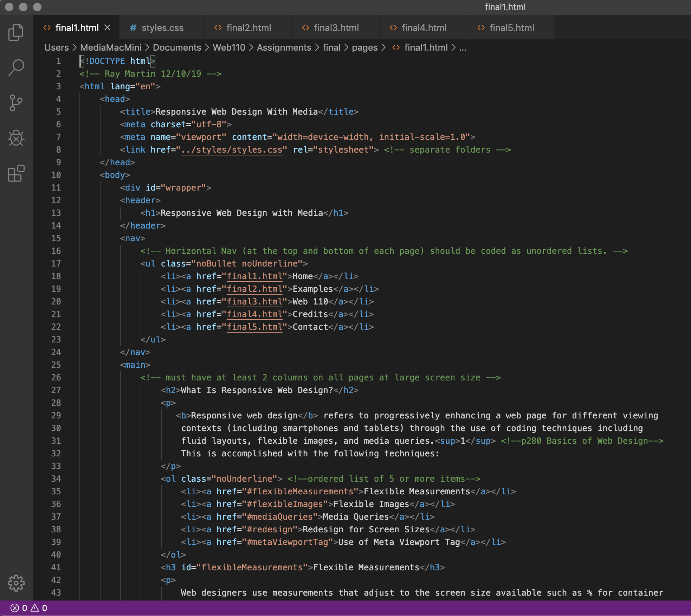Click the warning triangle in the status bar
Image resolution: width=691 pixels, height=616 pixels.
tap(35, 608)
